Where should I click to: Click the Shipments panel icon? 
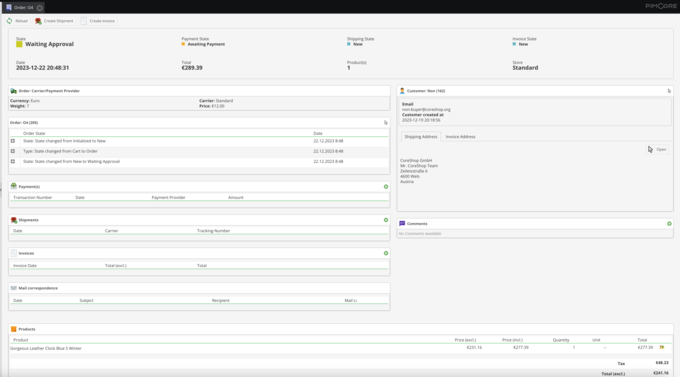click(13, 220)
